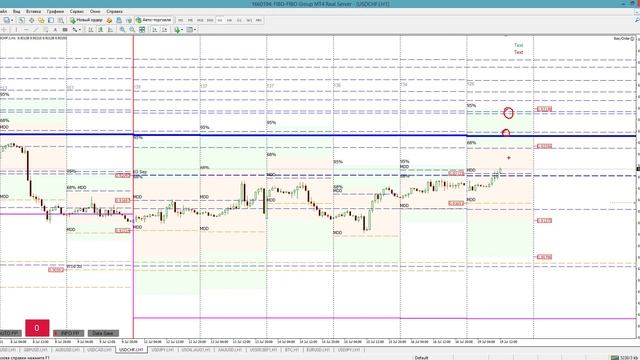Open the Profiles toolbar icon
This screenshot has height=360, width=640.
point(7,20)
